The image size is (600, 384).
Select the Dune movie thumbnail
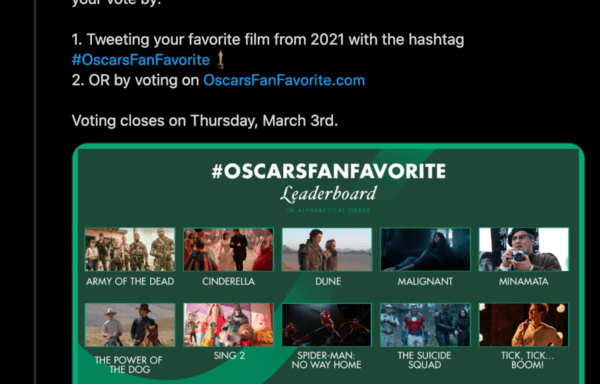click(x=327, y=249)
